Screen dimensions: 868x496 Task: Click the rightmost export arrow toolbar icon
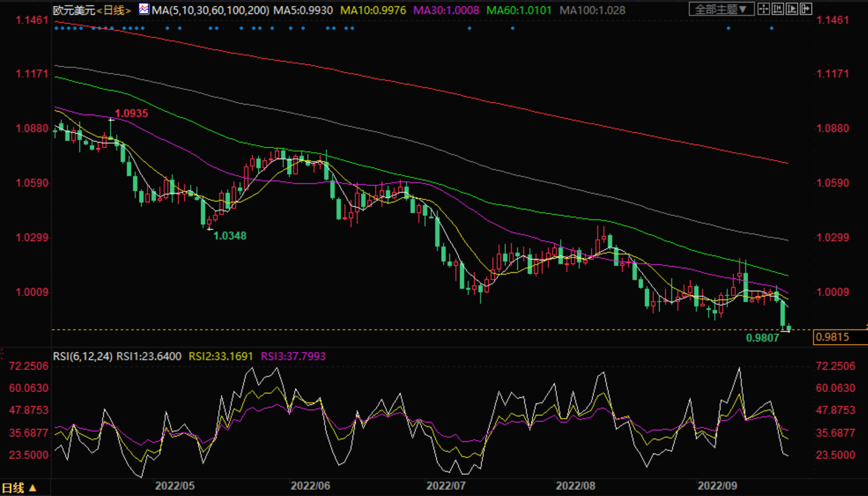click(x=806, y=9)
